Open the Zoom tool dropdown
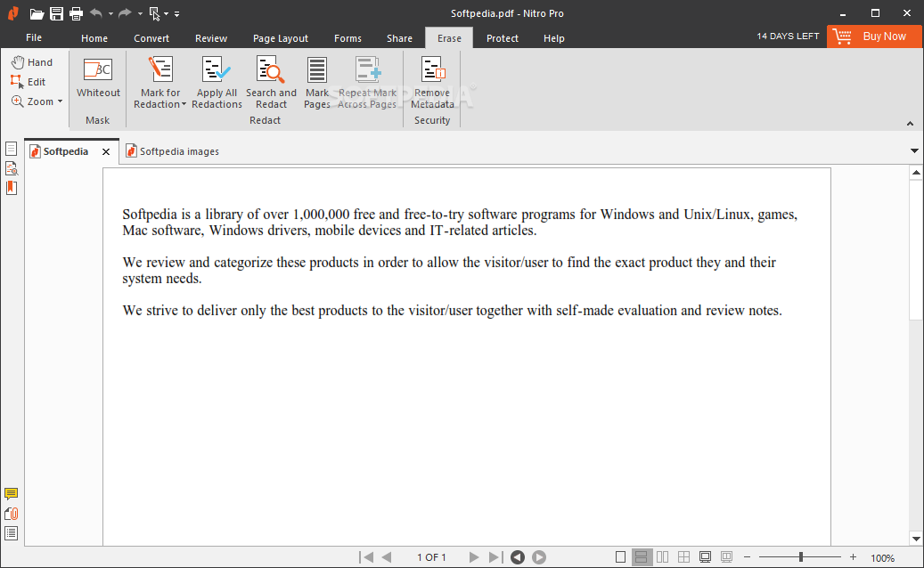 point(60,101)
